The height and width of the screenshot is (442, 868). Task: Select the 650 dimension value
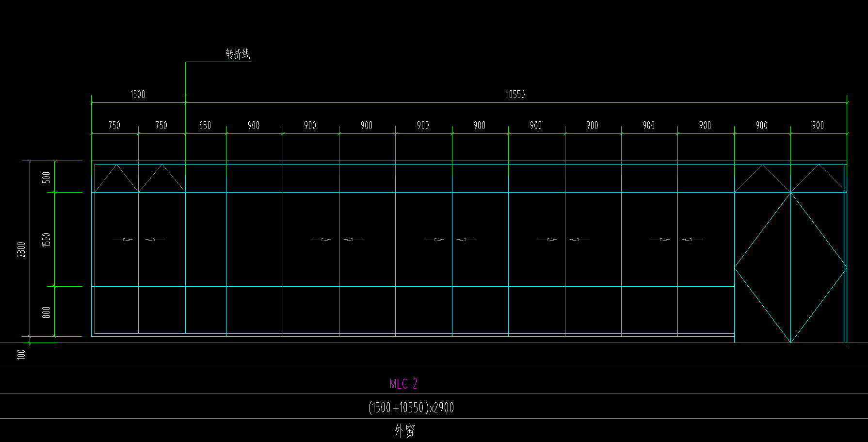[205, 126]
